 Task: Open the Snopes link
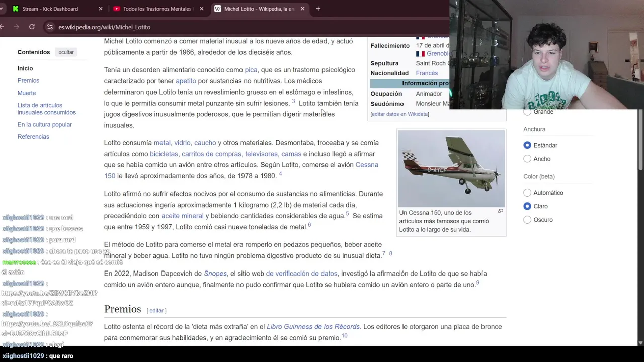pos(215,274)
